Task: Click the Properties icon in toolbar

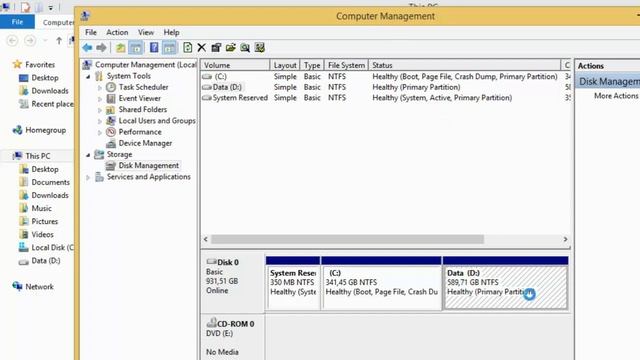Action: [x=216, y=48]
